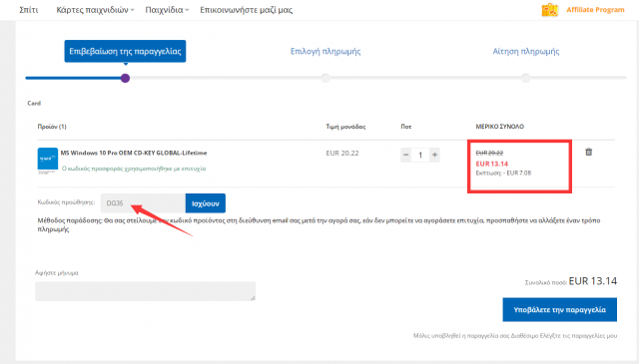This screenshot has width=639, height=364.
Task: Focus the Αφήστε μήνυμα message box
Action: tap(145, 291)
